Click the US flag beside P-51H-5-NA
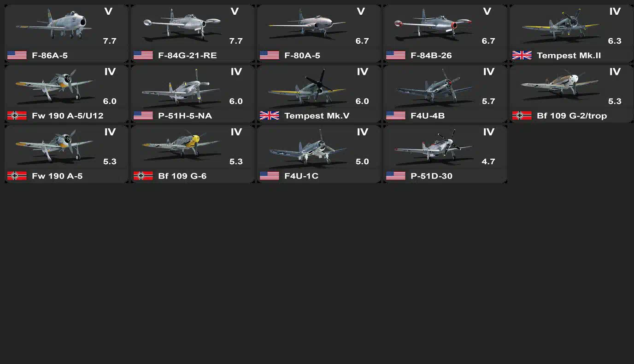The height and width of the screenshot is (364, 634). [x=143, y=116]
